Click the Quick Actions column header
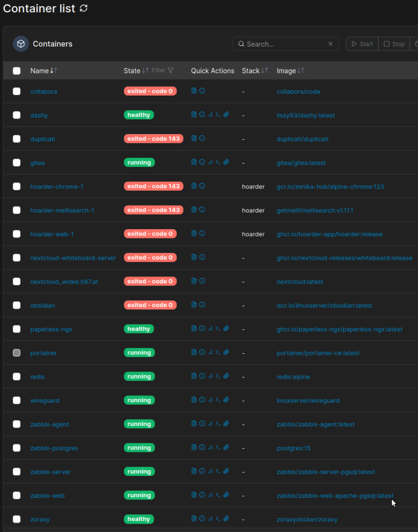 click(212, 71)
